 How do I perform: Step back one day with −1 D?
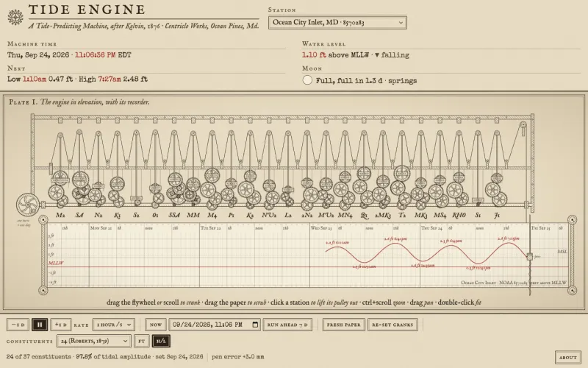point(18,325)
